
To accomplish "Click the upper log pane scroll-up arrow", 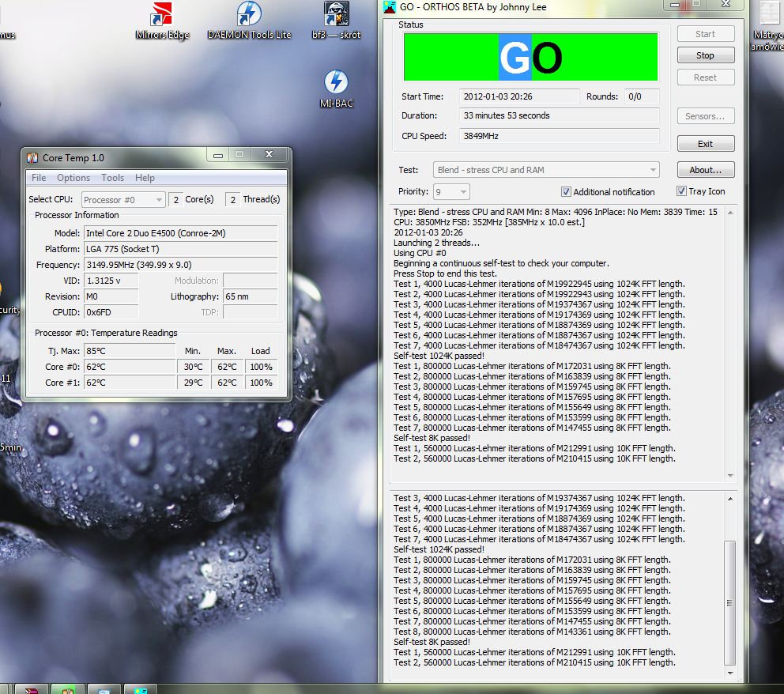I will pos(730,213).
